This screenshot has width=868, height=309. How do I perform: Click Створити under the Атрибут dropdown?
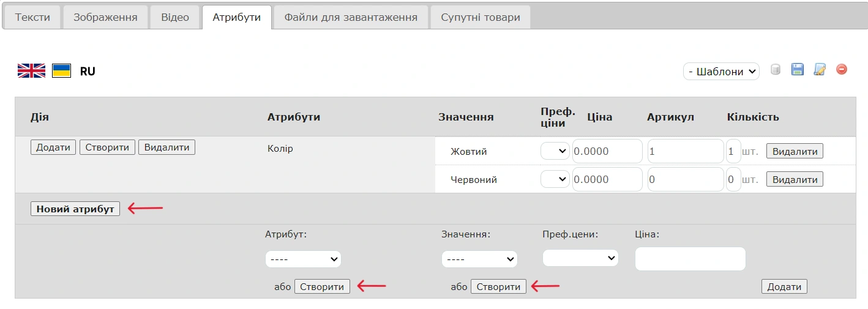click(x=322, y=286)
